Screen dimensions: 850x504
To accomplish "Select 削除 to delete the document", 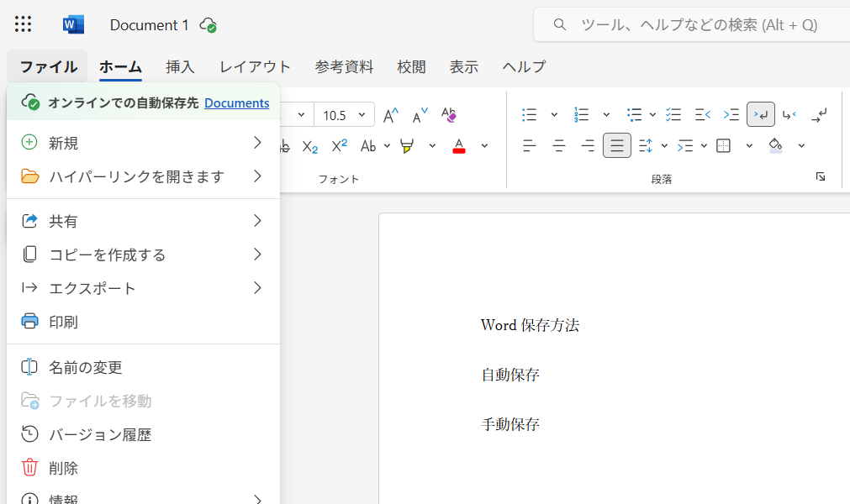I will [143, 468].
